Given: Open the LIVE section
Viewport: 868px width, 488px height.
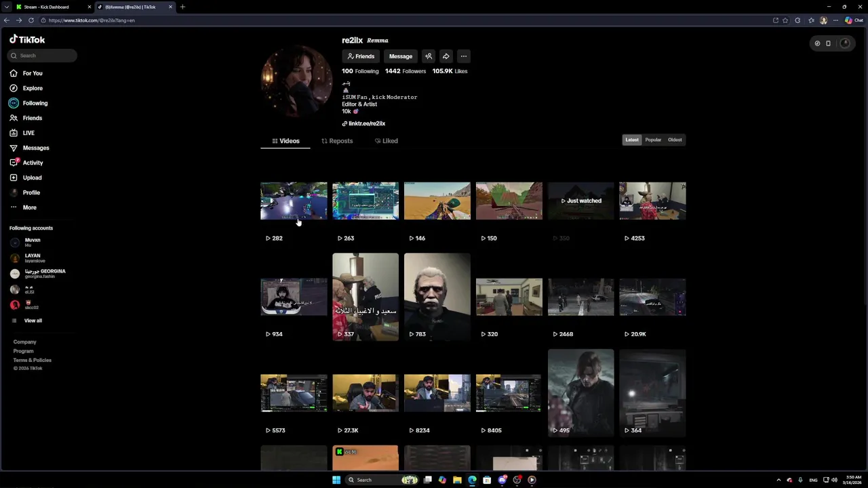Looking at the screenshot, I should (x=22, y=133).
